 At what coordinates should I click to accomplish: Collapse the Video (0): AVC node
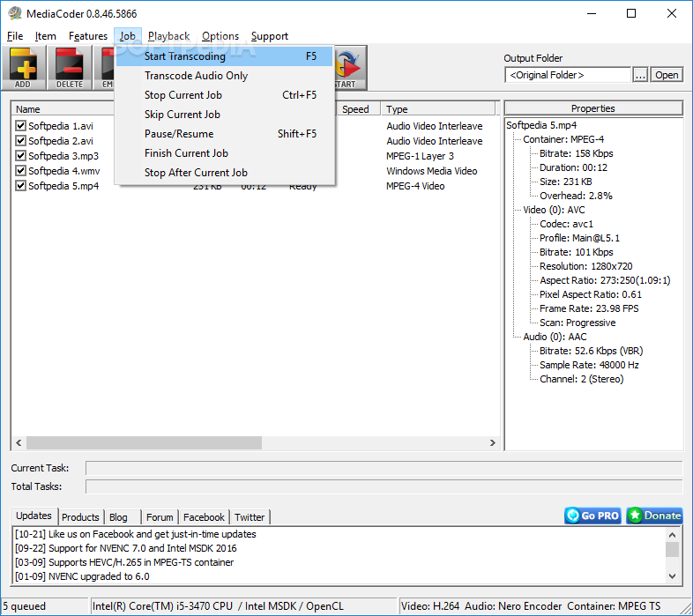tap(554, 210)
